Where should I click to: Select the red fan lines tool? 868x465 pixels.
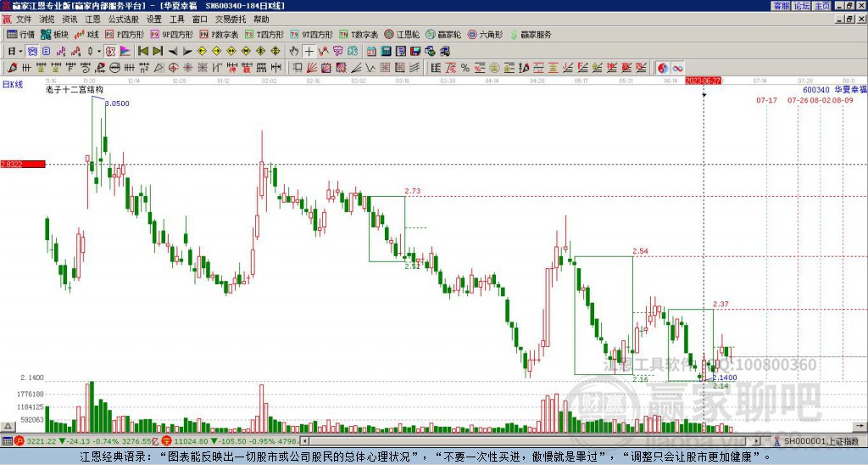312,68
